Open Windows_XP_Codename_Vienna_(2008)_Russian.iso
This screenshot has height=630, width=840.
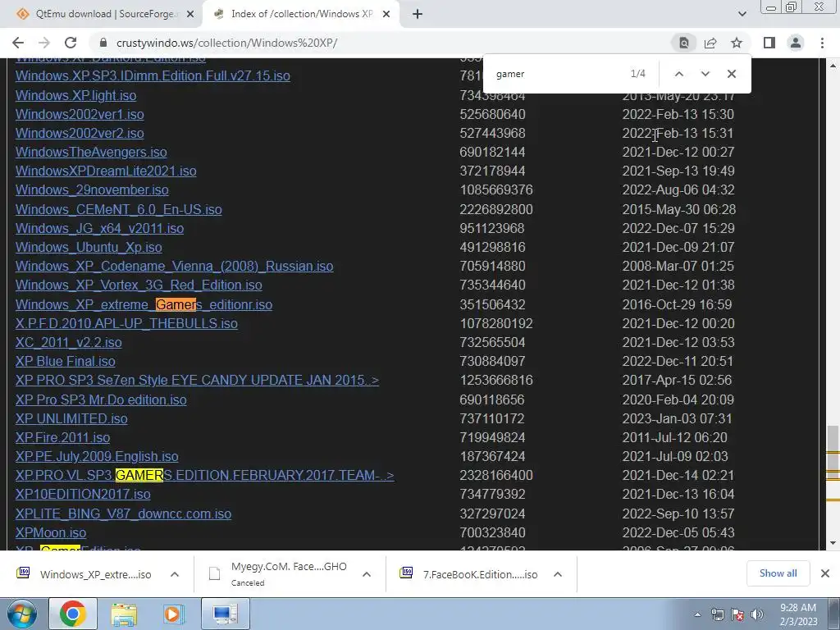pos(174,267)
